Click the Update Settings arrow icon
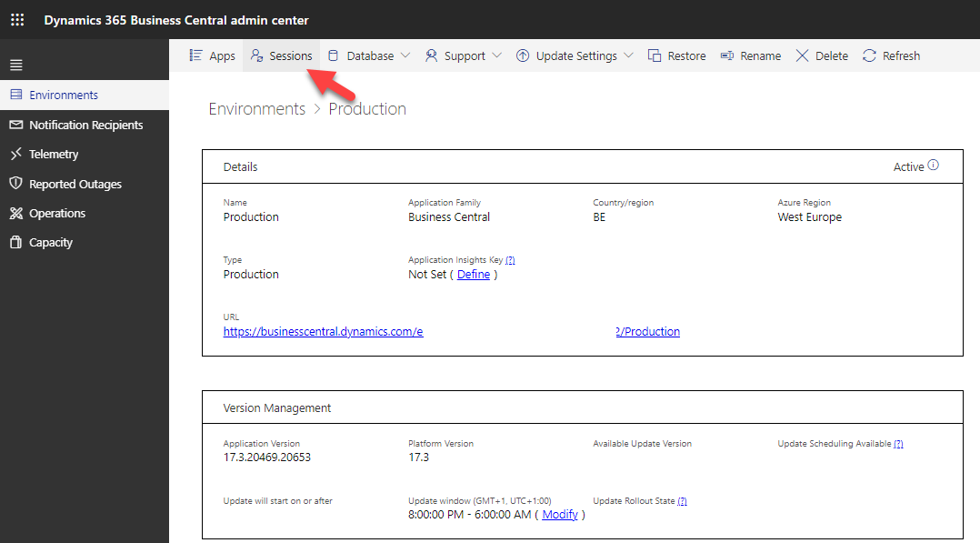 [523, 55]
